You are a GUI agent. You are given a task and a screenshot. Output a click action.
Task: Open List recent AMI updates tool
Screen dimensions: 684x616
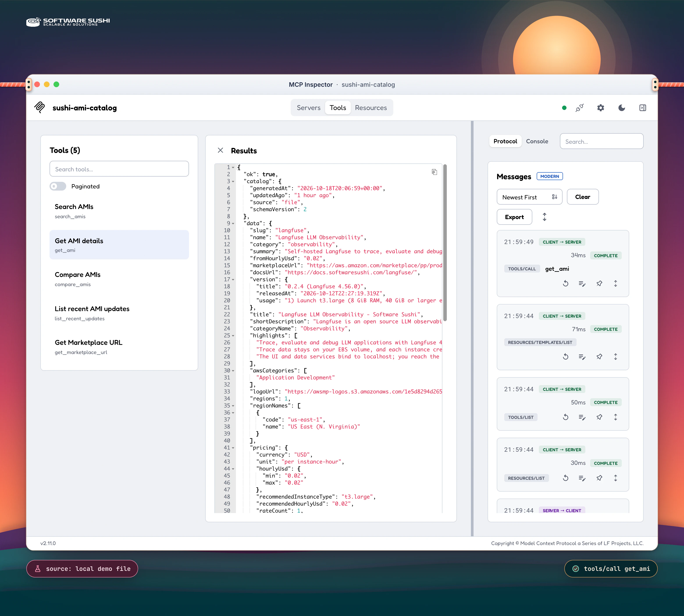[119, 313]
